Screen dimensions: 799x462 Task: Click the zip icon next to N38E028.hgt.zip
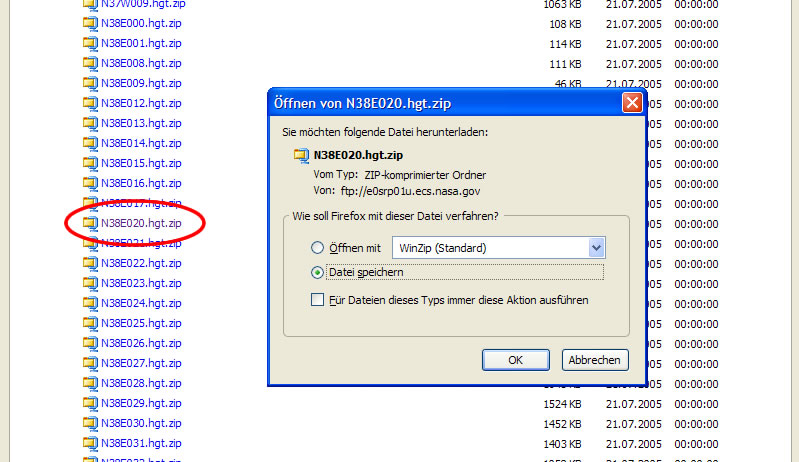[x=90, y=383]
